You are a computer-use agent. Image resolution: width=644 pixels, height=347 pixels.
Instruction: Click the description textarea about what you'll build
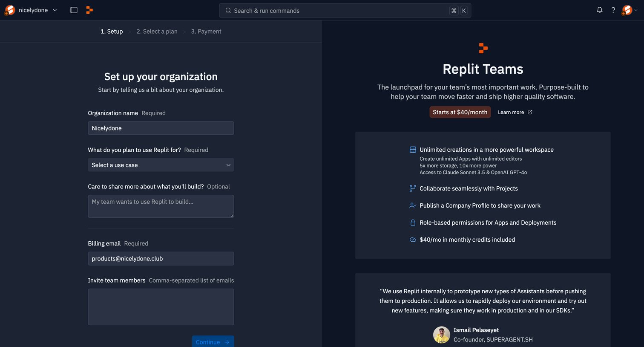tap(161, 206)
